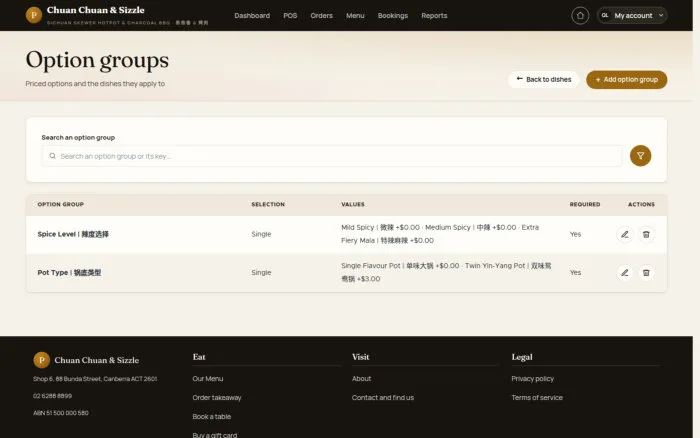Open the Terms of service link
Viewport: 700px width, 438px height.
537,397
